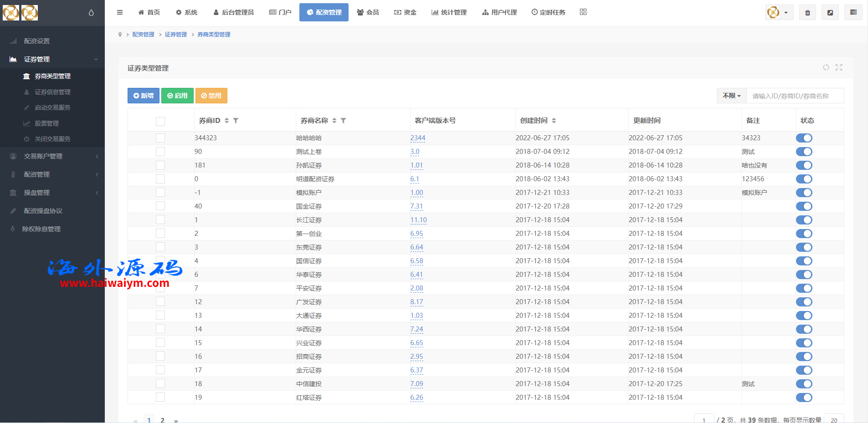Screen dimensions: 868x423
Task: Open the 不限 filter dropdown
Action: click(731, 96)
